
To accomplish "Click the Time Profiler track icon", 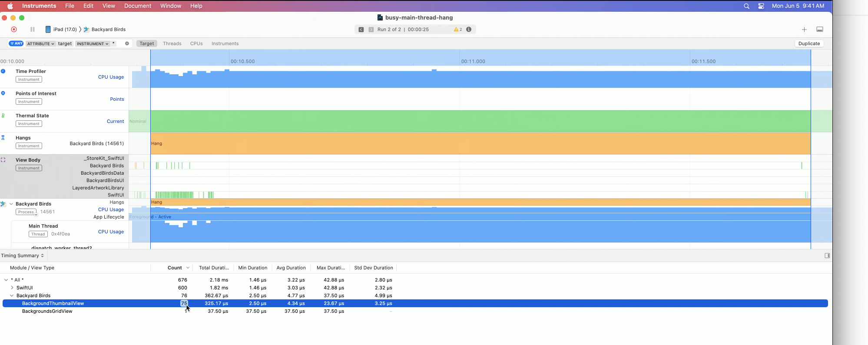I will coord(3,71).
